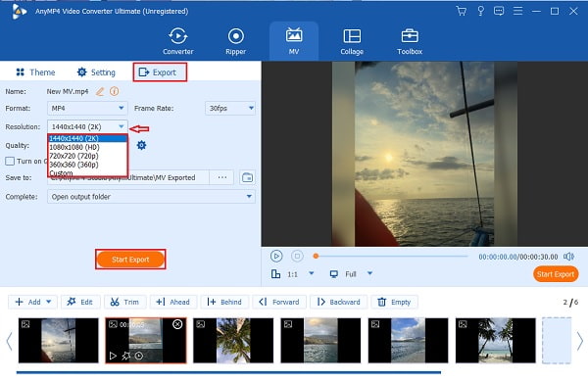Choose Custom resolution option
Image resolution: width=588 pixels, height=382 pixels.
click(x=87, y=172)
